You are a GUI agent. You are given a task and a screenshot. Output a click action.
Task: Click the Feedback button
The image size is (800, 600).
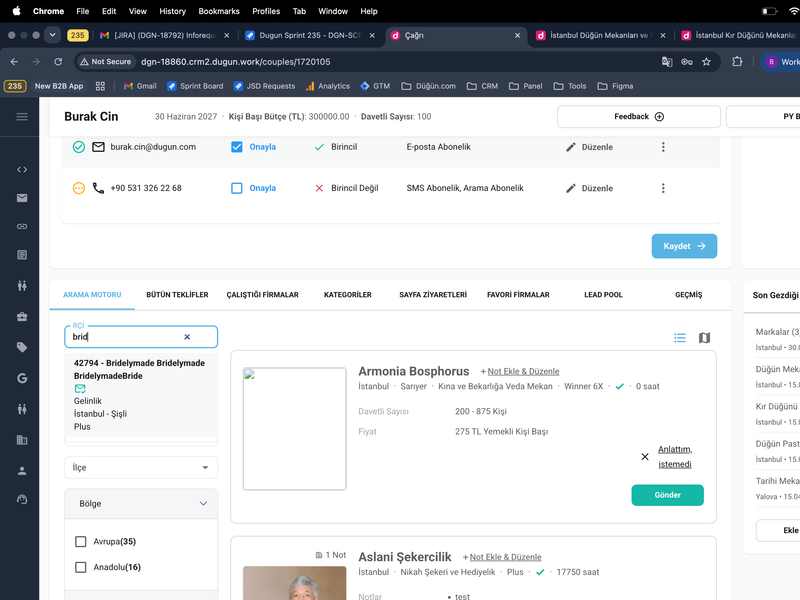[x=639, y=116]
